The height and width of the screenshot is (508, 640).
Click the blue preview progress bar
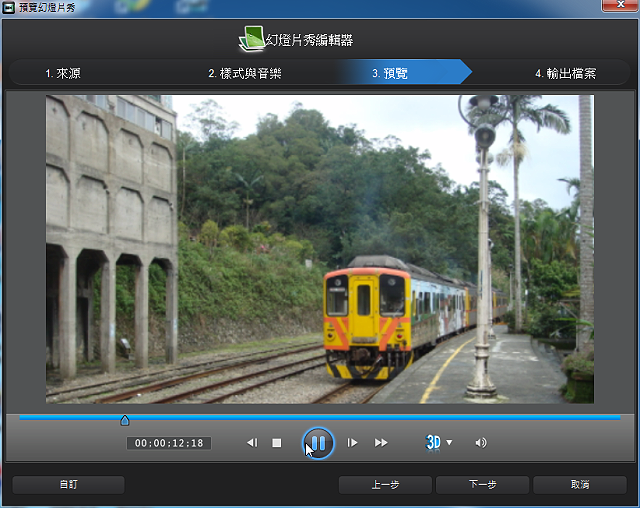click(320, 417)
